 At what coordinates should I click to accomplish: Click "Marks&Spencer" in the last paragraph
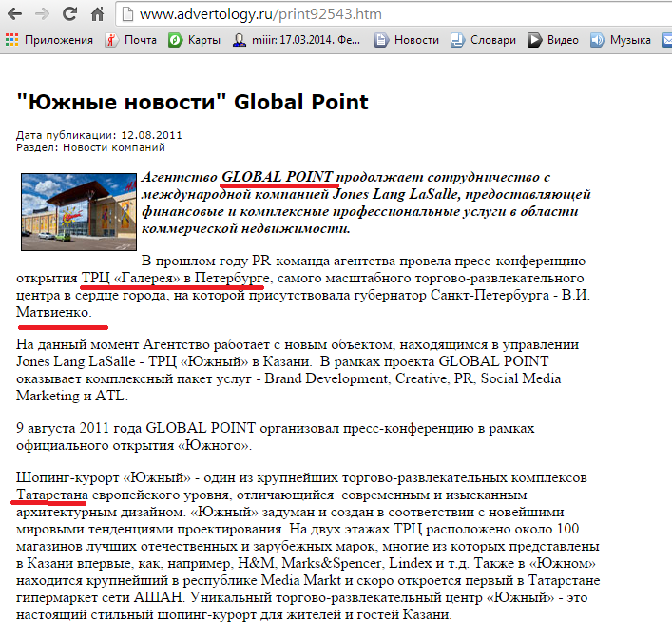coord(331,563)
